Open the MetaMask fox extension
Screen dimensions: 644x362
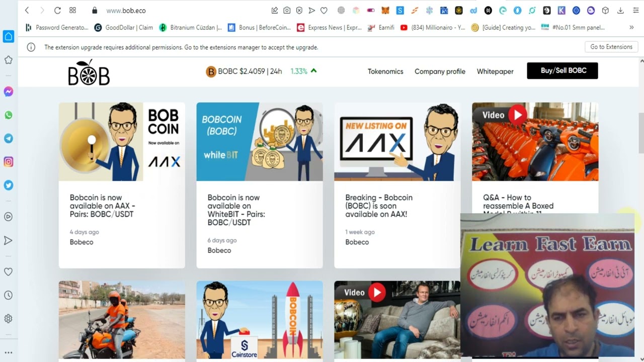[385, 10]
